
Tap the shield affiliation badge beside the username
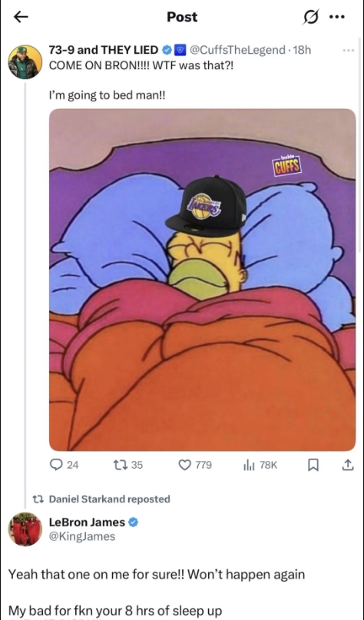(x=180, y=50)
